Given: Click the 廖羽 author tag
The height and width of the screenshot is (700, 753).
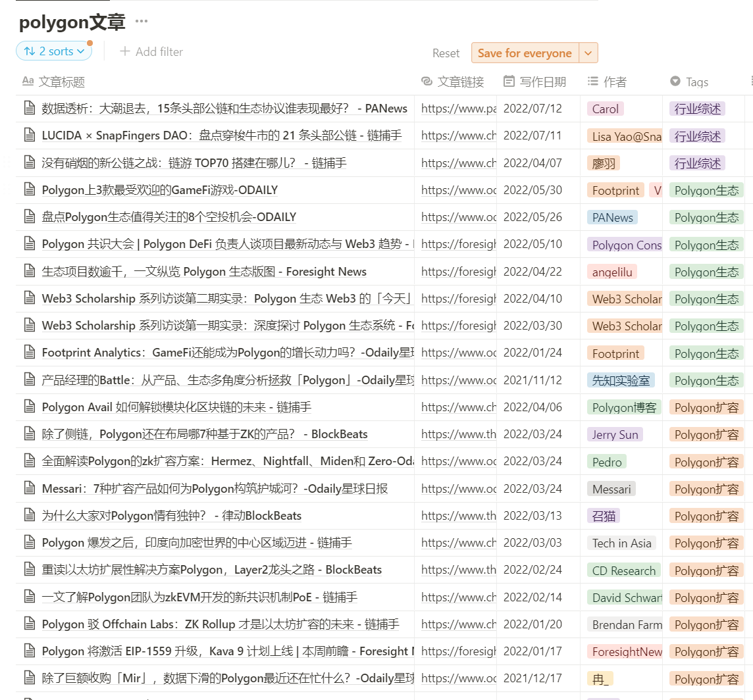Looking at the screenshot, I should coord(604,164).
